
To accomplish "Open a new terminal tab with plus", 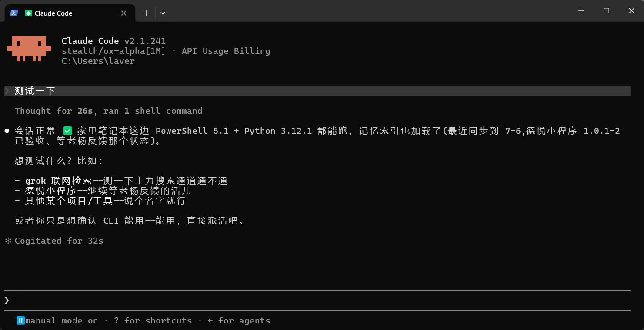I will [147, 13].
